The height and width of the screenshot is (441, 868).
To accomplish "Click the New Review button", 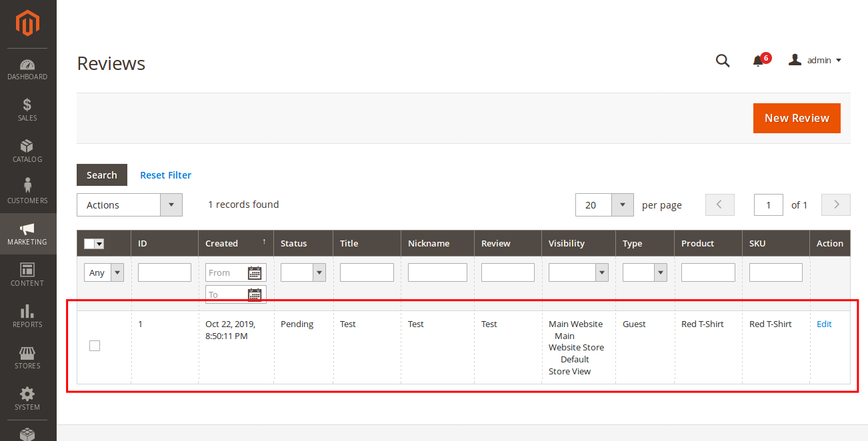I will point(797,118).
